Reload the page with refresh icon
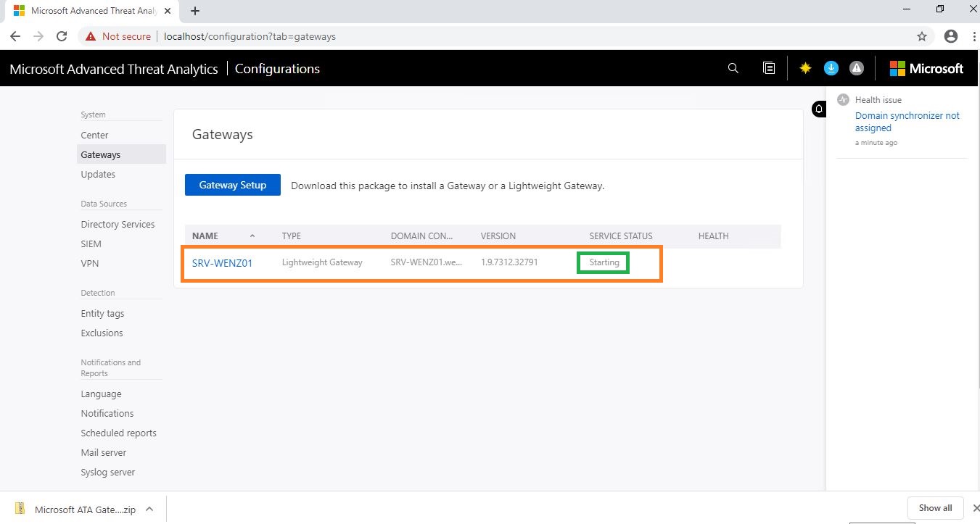Screen dimensions: 980x524 (62, 36)
